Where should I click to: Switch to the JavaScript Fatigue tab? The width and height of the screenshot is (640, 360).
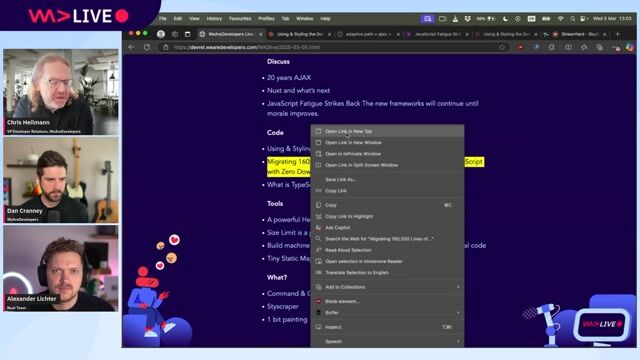coord(438,34)
